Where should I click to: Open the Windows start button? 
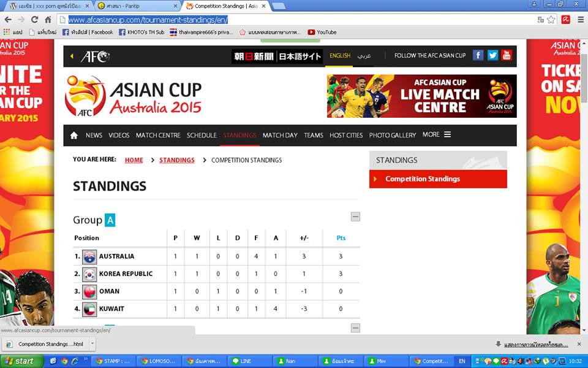21,361
